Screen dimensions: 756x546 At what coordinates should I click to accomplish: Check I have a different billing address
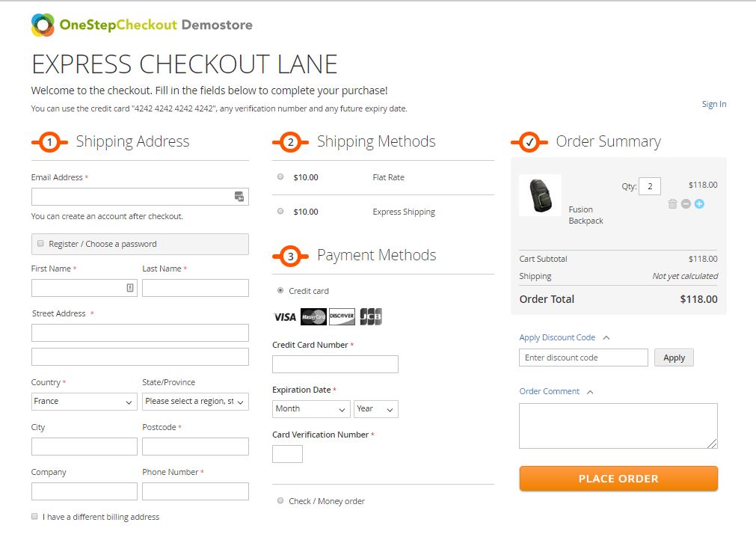tap(34, 516)
